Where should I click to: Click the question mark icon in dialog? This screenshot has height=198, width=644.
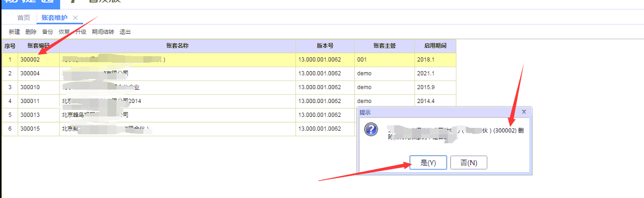coord(371,130)
